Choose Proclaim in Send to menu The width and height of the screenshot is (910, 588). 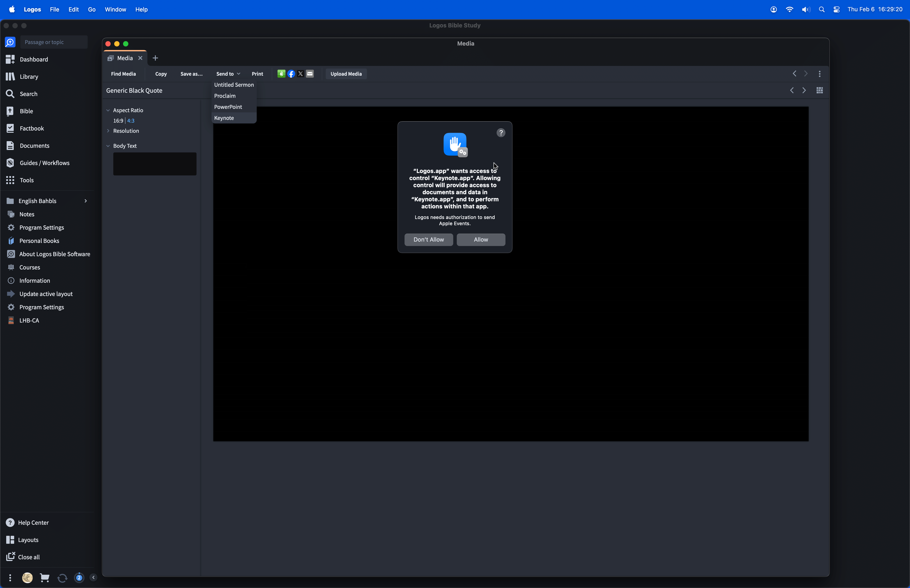tap(234, 96)
